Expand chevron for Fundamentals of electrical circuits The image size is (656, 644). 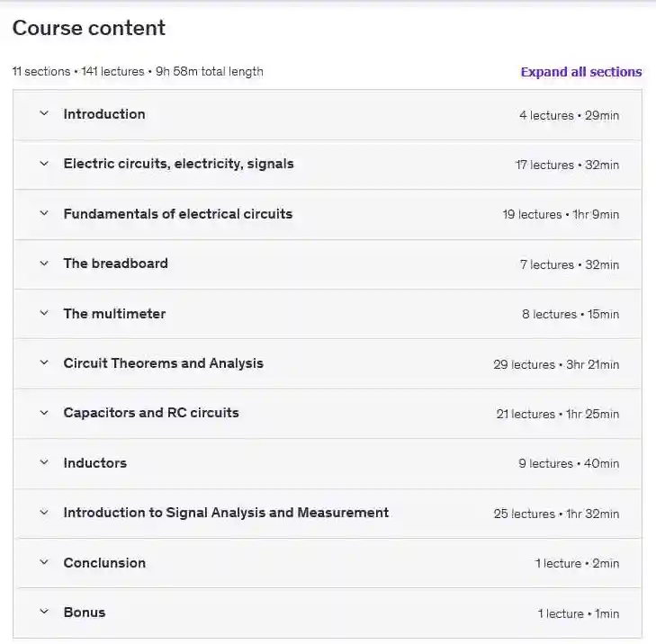point(43,214)
